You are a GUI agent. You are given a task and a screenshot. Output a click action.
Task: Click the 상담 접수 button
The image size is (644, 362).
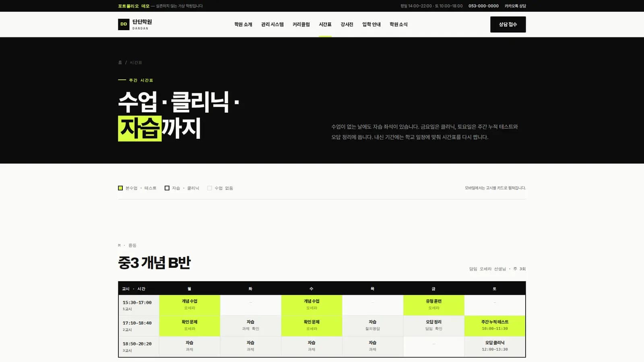click(x=508, y=25)
